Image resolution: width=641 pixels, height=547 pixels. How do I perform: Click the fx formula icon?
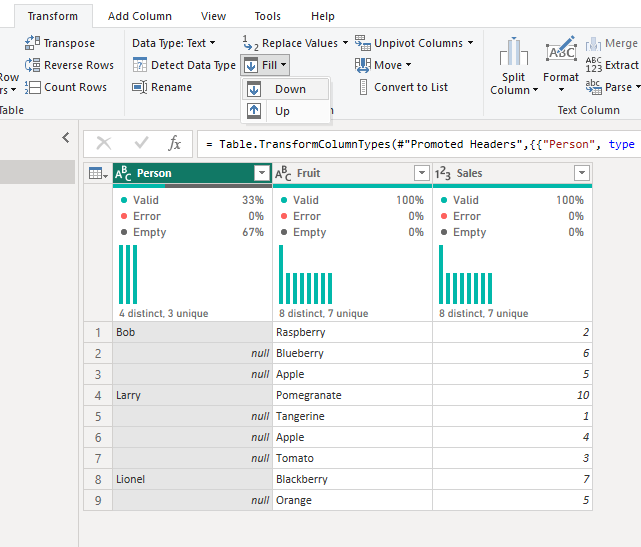point(174,143)
